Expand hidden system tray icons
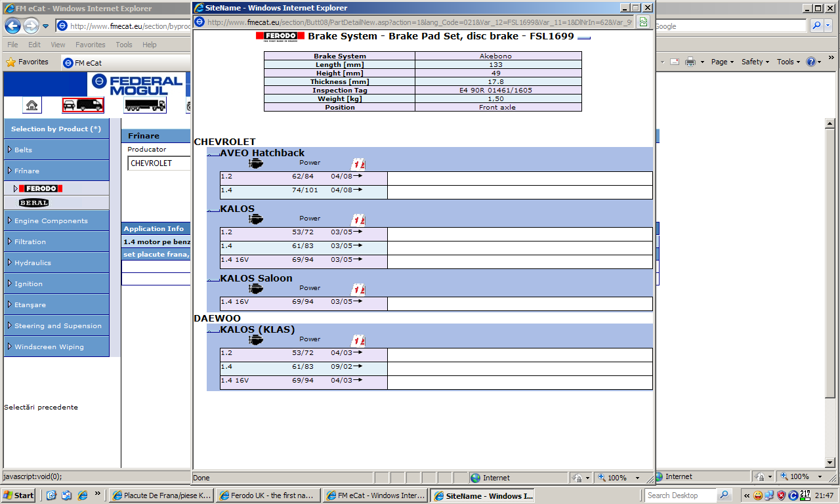Viewport: 840px width, 504px height. coord(747,495)
